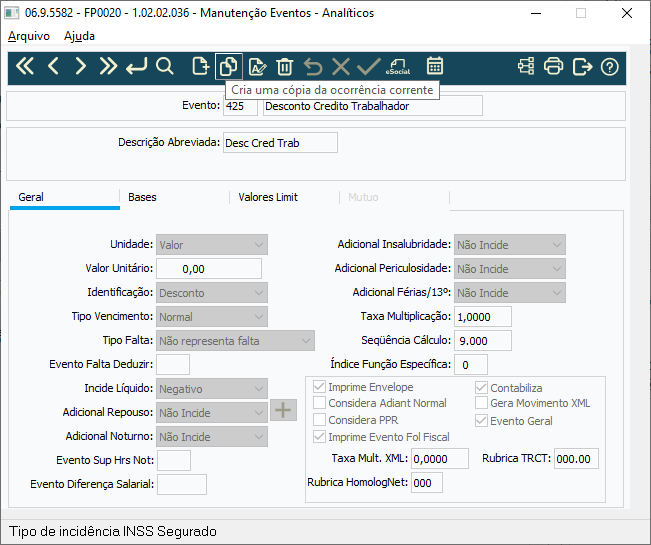Enable the Considera PPR checkbox
Screen dimensions: 651x545
[320, 420]
